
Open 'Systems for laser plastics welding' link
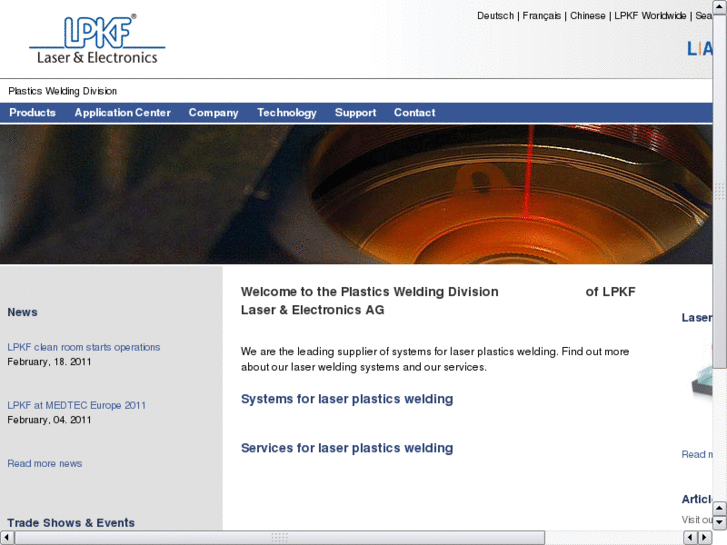347,399
